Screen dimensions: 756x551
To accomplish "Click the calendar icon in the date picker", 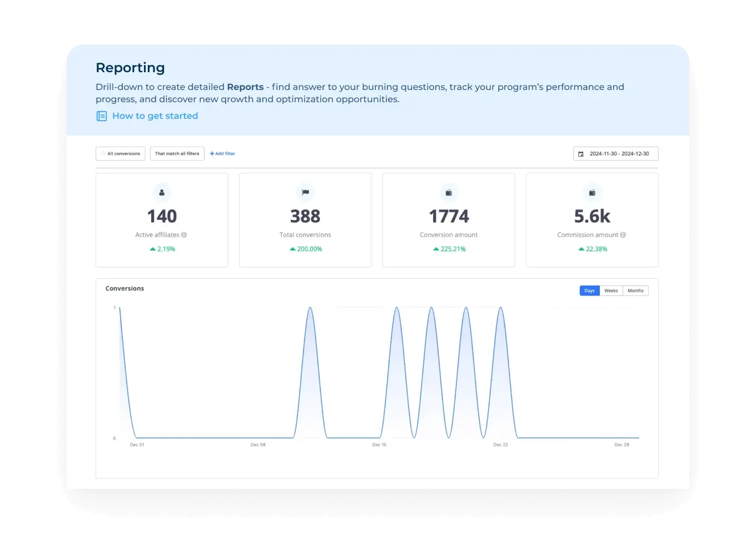I will click(x=581, y=153).
